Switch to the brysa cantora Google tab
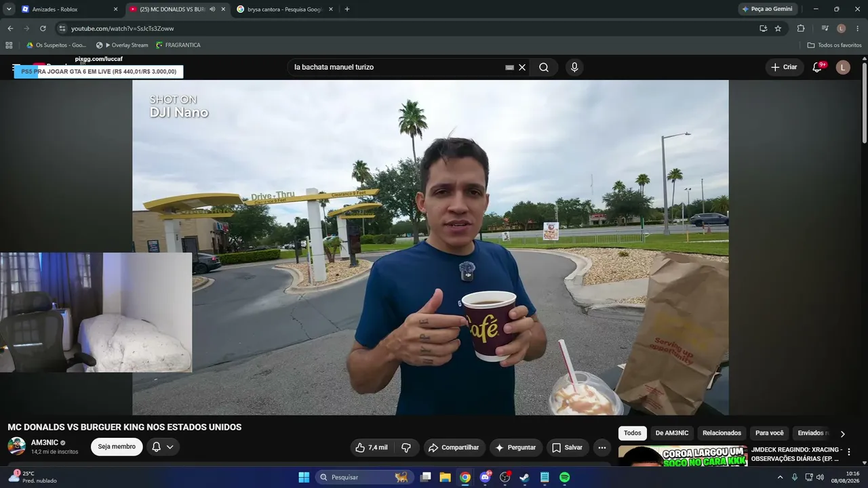This screenshot has height=488, width=868. (285, 9)
